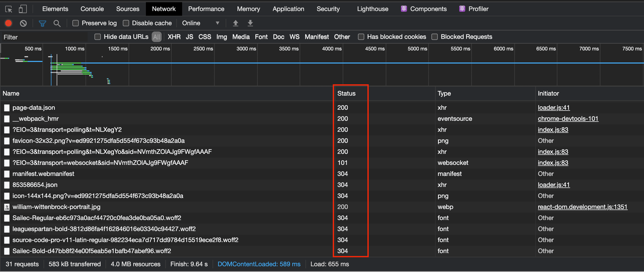
Task: Toggle the device toolbar icon
Action: tap(23, 9)
